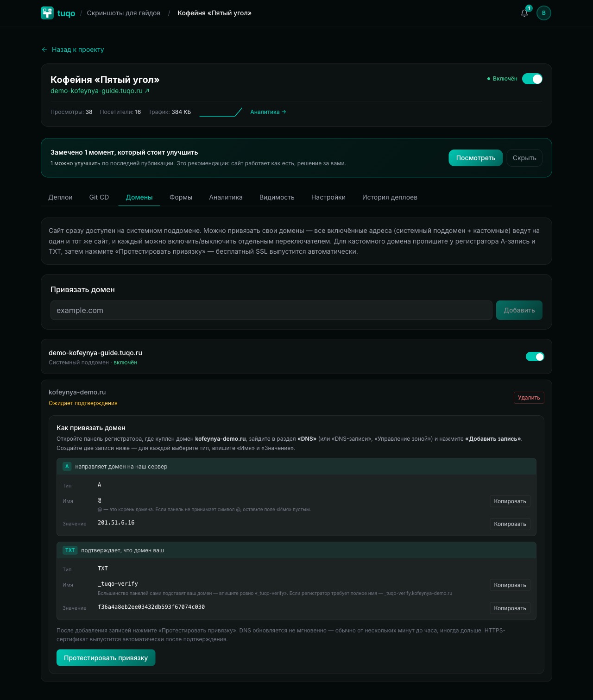This screenshot has height=700, width=593.
Task: Toggle the site 'Включён' switch off
Action: [532, 79]
